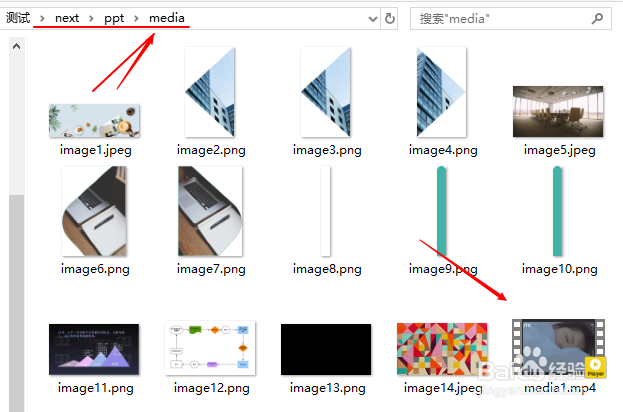
Task: Click the image2.png file name
Action: (x=211, y=150)
